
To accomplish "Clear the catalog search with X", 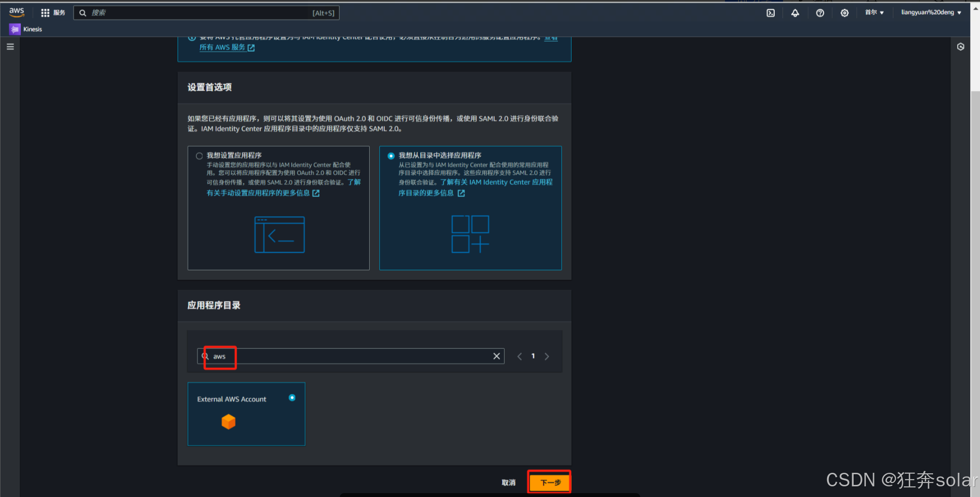I will coord(497,356).
